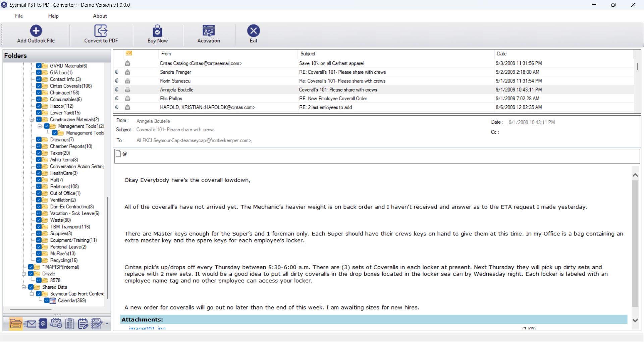Open the 'RE: New Employee Coverall Order' email
The height and width of the screenshot is (342, 644).
tap(333, 98)
